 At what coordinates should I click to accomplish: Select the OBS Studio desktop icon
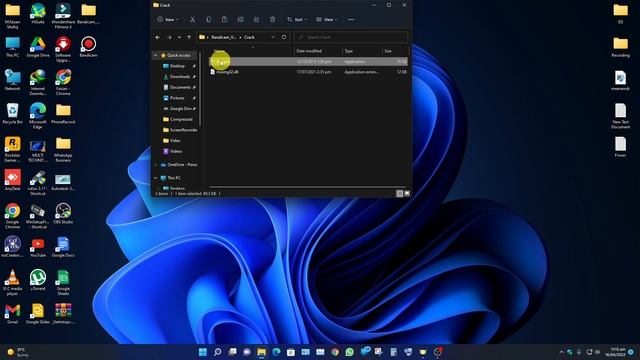click(63, 213)
